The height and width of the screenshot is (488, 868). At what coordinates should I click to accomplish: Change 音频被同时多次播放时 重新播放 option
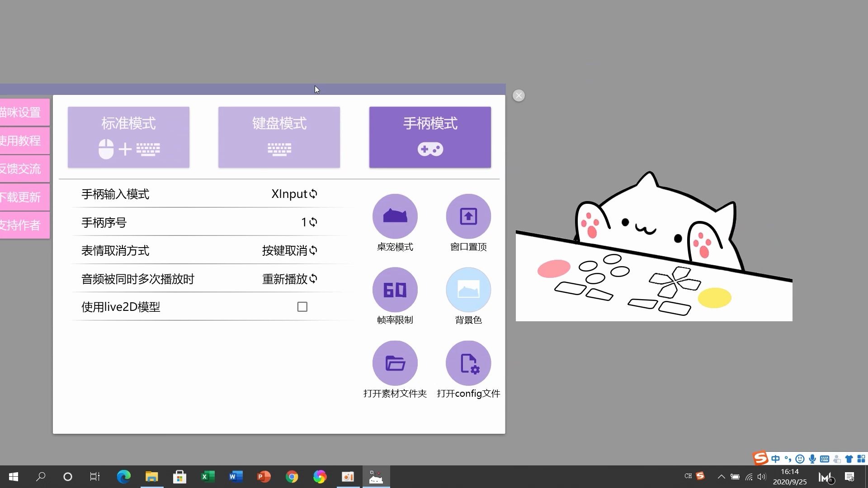tap(290, 279)
